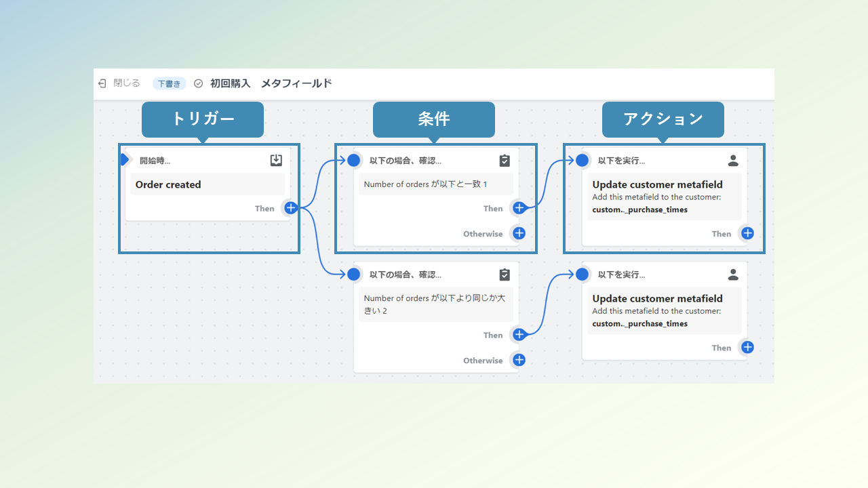Click Otherwise label in second condition card
868x488 pixels.
point(483,361)
